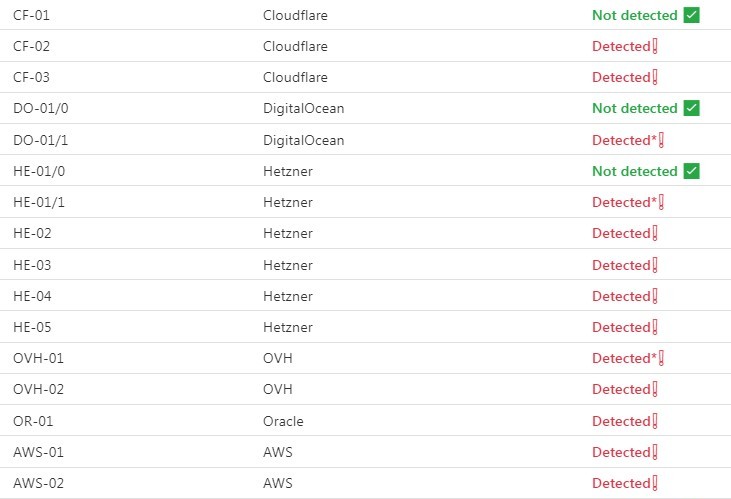The width and height of the screenshot is (731, 499).
Task: Click the 'Detected' status for HE-05
Action: coord(621,327)
